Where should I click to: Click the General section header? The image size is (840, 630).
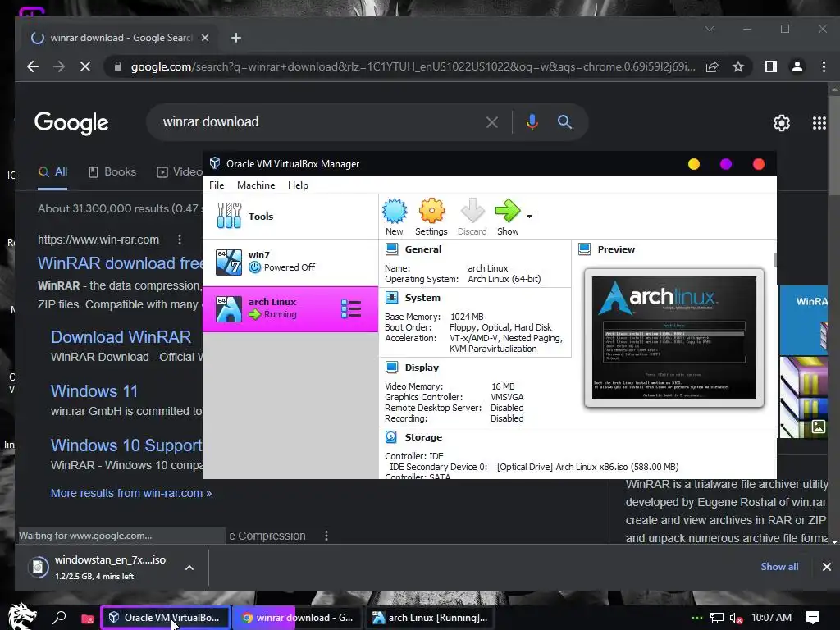tap(423, 249)
